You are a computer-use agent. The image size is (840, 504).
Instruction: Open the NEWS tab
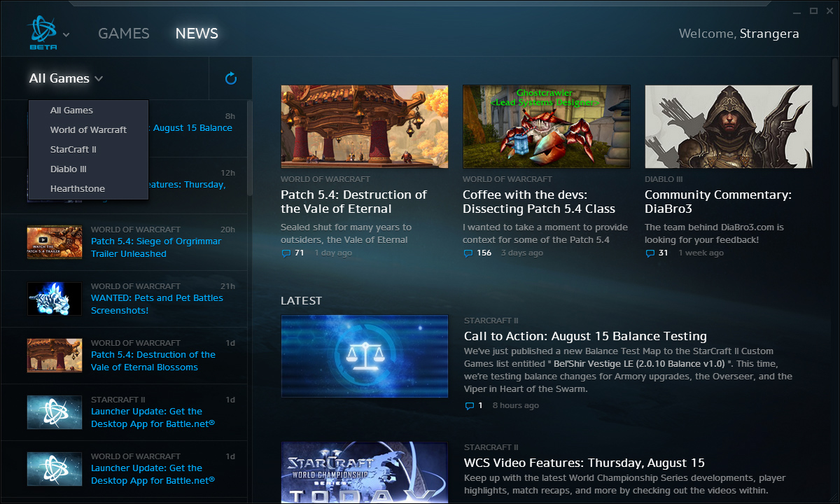[x=197, y=34]
